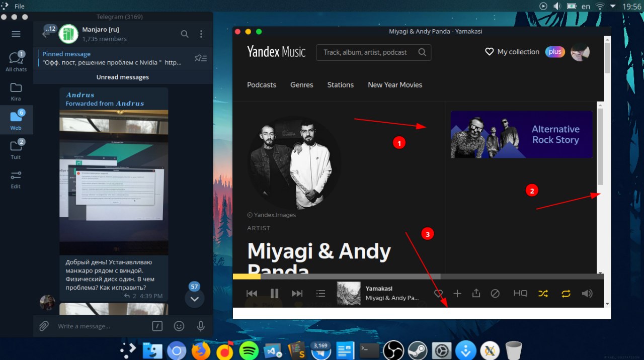Open the Miyagi & Andy Pa... artist link in player
Image resolution: width=644 pixels, height=360 pixels.
[392, 298]
